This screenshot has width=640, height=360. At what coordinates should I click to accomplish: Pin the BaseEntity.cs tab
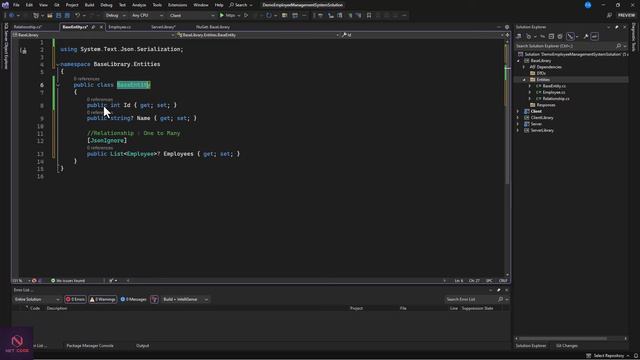click(93, 27)
